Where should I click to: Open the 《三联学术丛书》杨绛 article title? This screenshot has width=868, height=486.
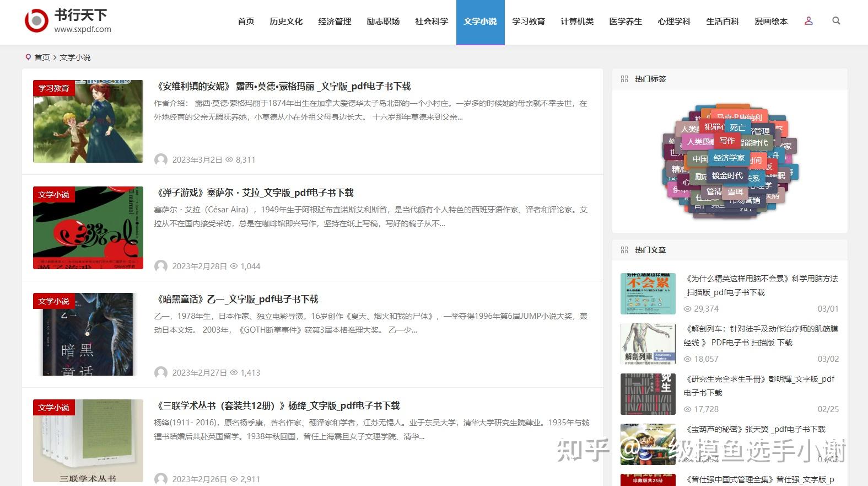tap(277, 406)
